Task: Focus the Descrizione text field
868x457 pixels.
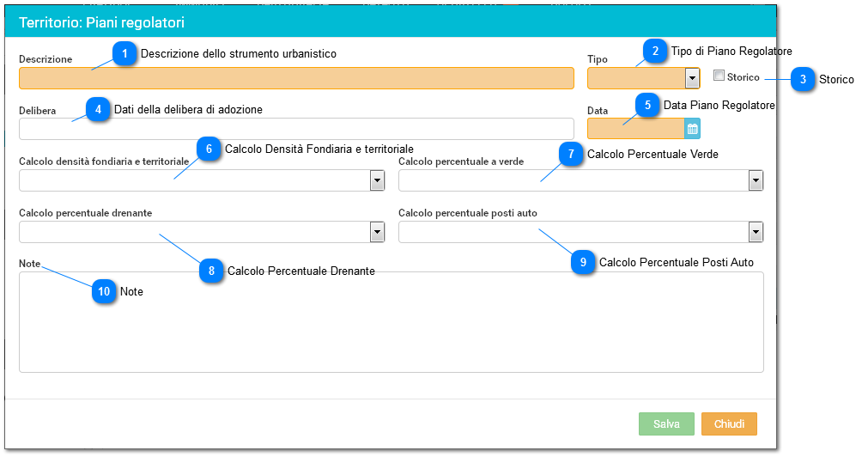Action: tap(296, 78)
